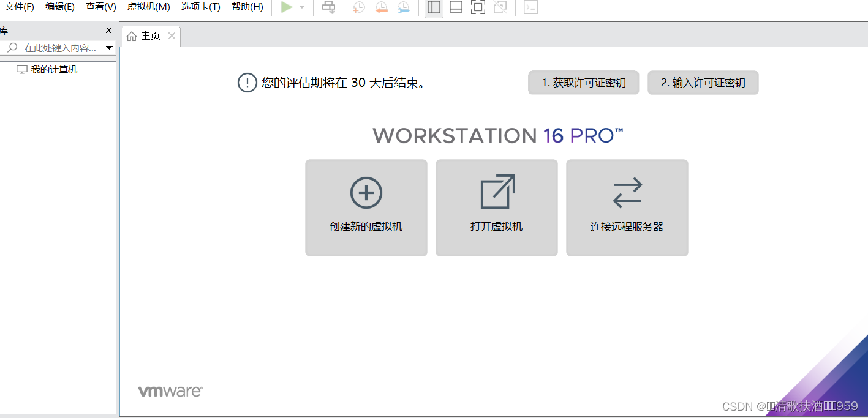Open the snapshot manager wrench icon
This screenshot has width=868, height=418.
pos(404,7)
